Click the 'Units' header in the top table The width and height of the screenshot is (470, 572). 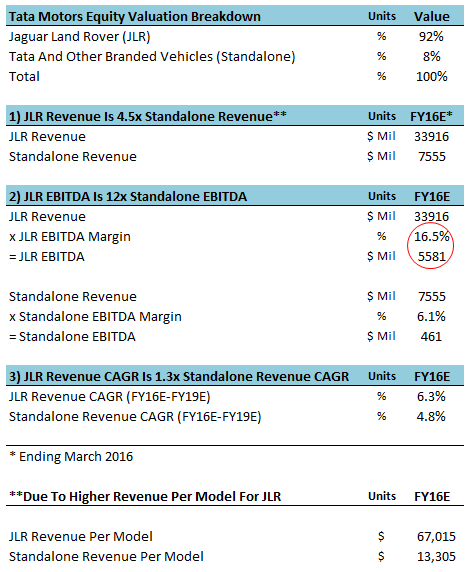(x=382, y=16)
